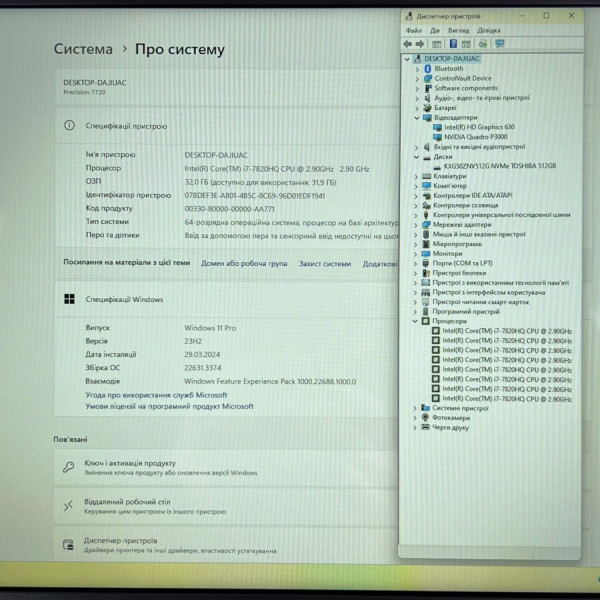Click the processor name Intel(R) Core(TM) i7-7820HQ value
Screen dimensions: 600x600
[x=277, y=169]
